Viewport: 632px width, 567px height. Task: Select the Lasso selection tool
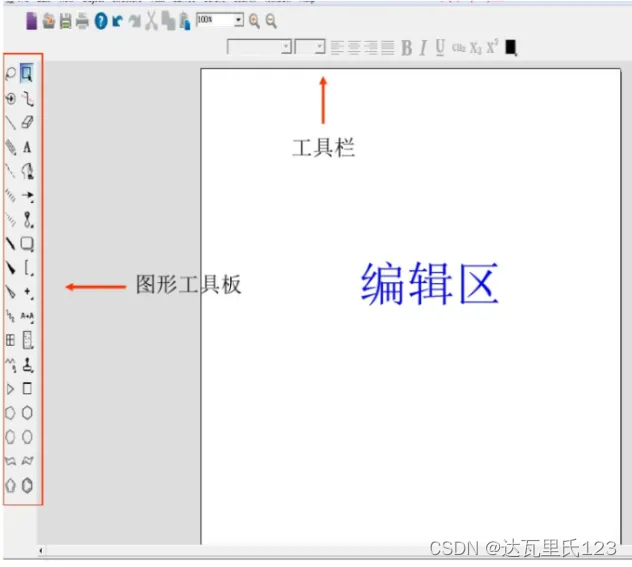(10, 73)
